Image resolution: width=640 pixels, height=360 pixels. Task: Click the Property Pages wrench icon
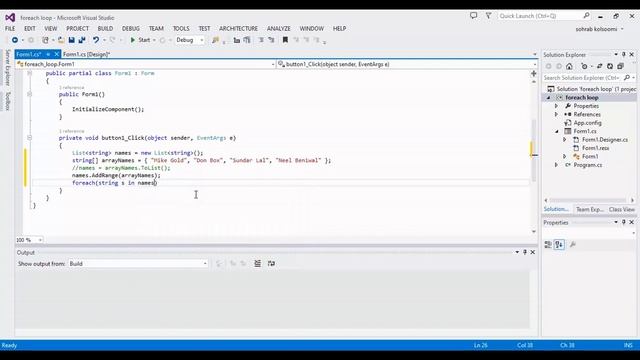(x=573, y=244)
